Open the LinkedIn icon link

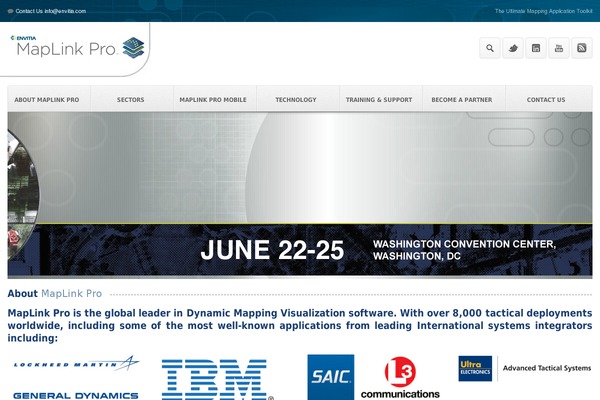tap(536, 48)
